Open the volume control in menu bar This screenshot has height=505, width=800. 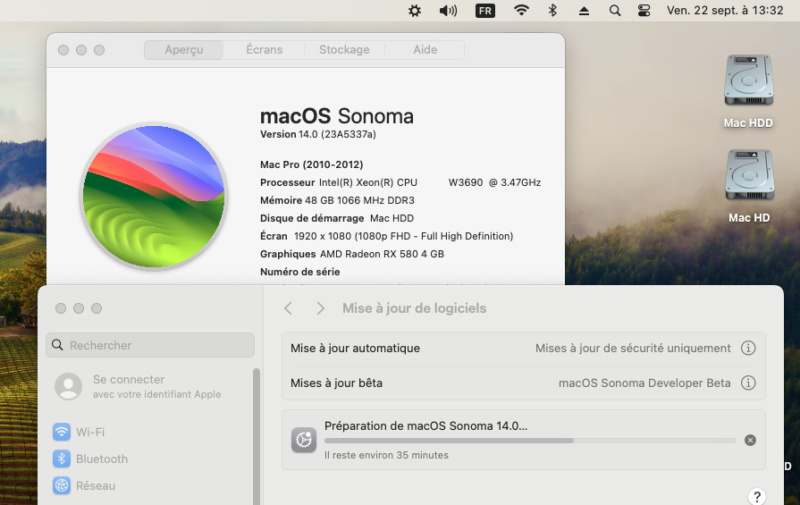coord(448,11)
